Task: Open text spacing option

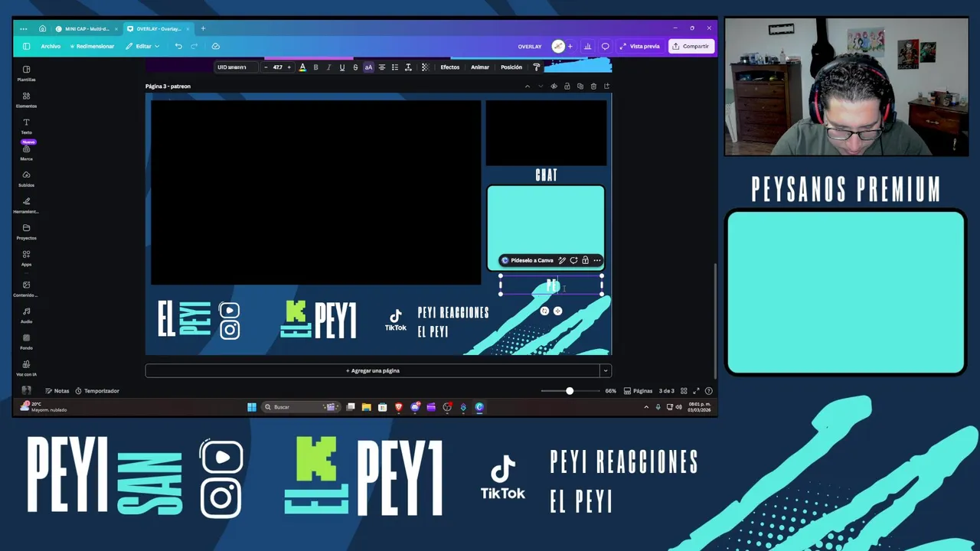Action: click(x=408, y=67)
